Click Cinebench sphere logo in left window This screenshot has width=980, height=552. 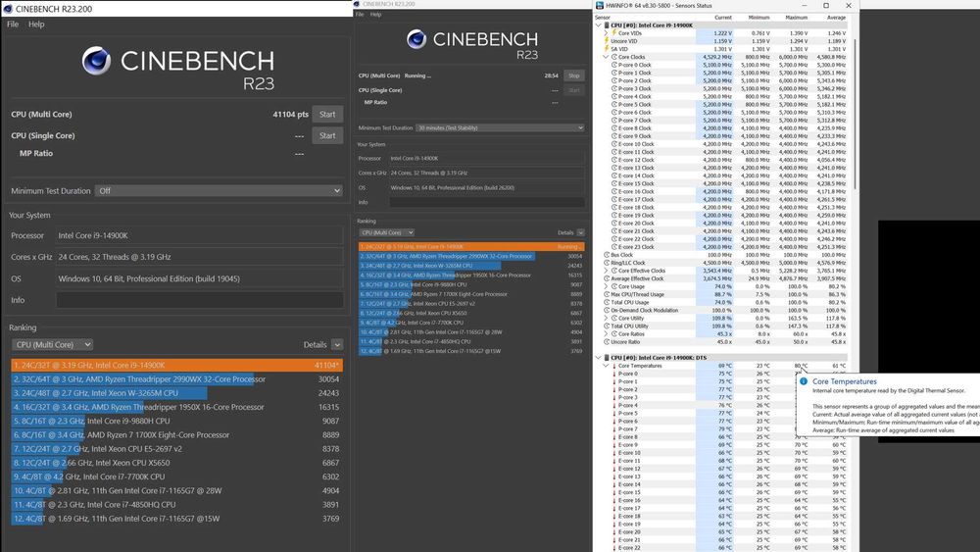click(x=96, y=61)
